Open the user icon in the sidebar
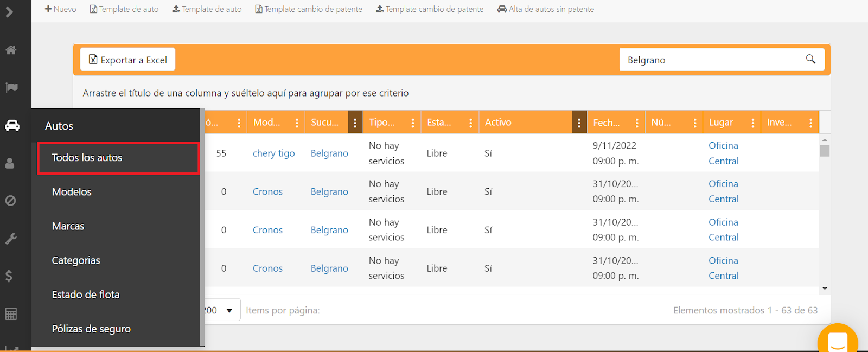Image resolution: width=868 pixels, height=352 pixels. (x=10, y=163)
